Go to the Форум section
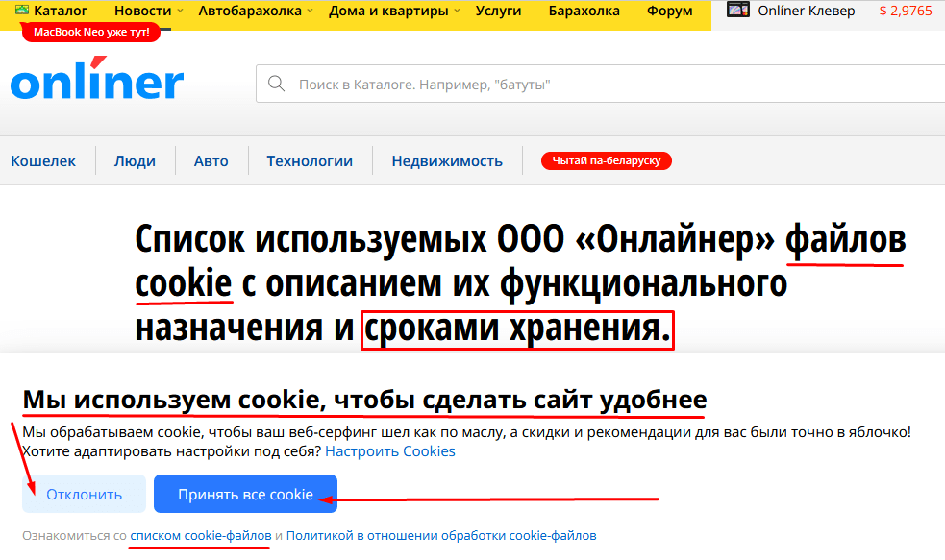Screen dimensions: 945x560 coord(670,12)
